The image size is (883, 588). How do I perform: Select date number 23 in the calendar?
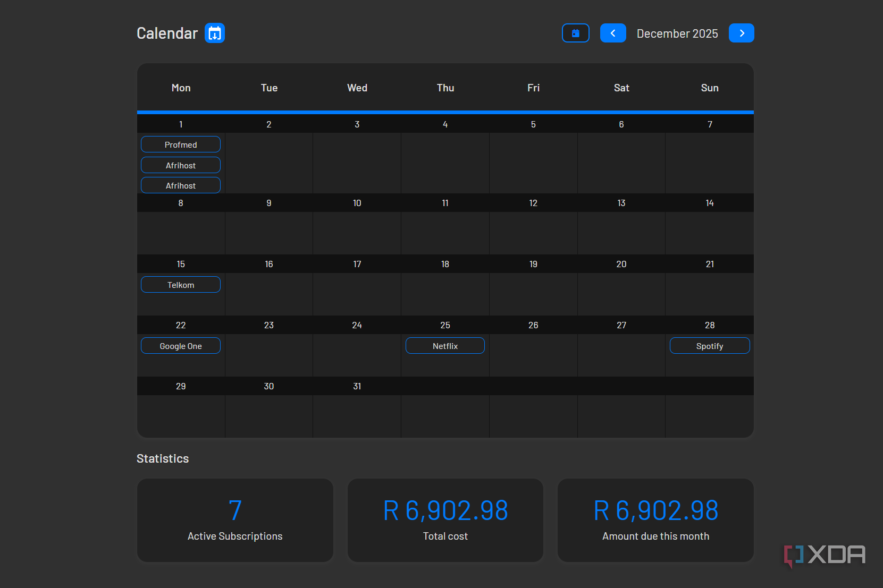click(x=269, y=325)
